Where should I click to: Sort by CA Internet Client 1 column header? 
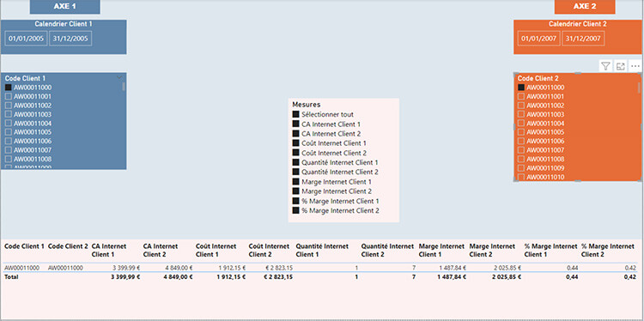109,250
